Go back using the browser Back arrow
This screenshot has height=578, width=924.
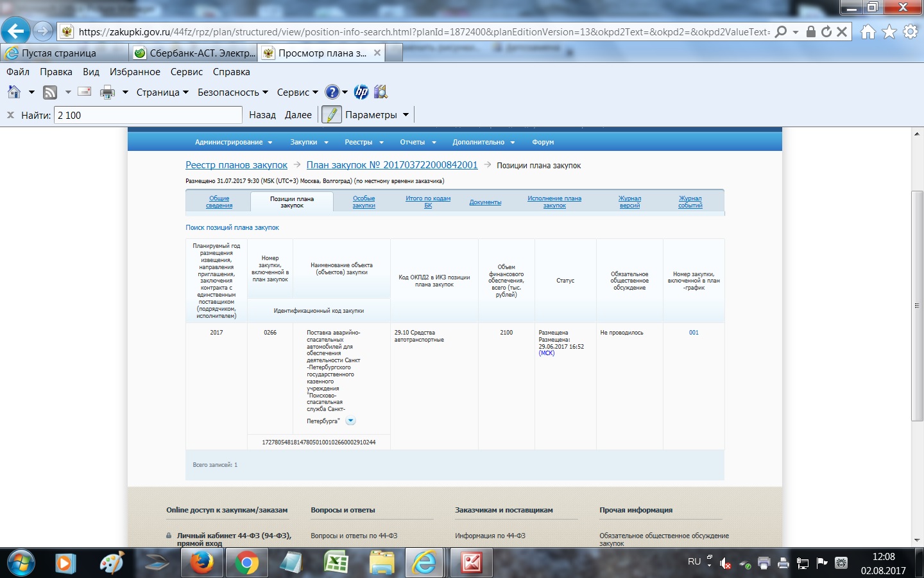pos(15,30)
